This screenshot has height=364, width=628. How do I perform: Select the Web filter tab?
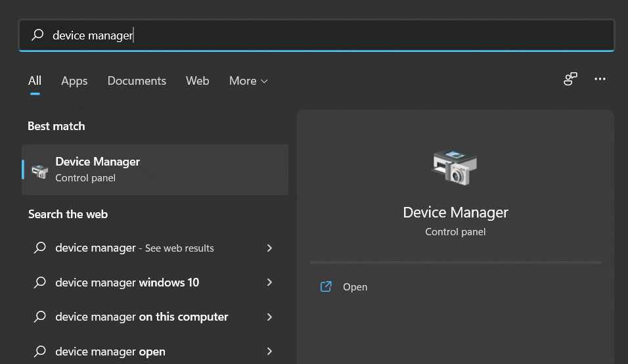coord(197,81)
